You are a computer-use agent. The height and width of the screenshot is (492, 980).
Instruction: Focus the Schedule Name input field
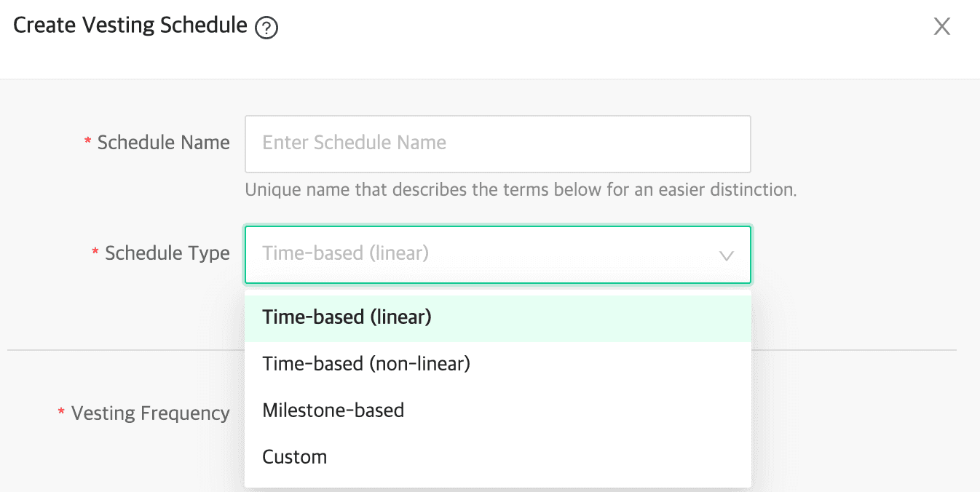pyautogui.click(x=497, y=143)
